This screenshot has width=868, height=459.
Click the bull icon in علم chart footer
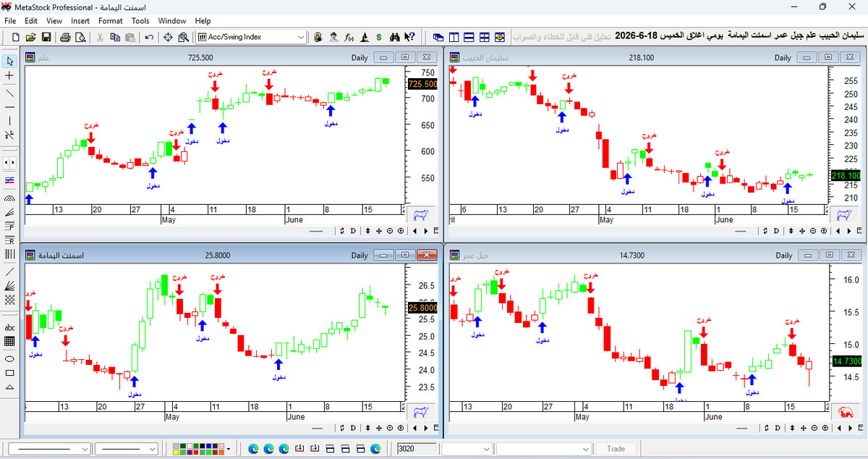pyautogui.click(x=419, y=214)
